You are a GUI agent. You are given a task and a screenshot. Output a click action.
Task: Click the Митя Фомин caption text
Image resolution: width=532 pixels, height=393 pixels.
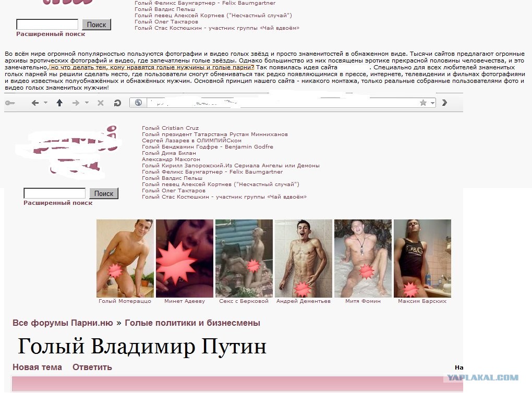click(362, 301)
